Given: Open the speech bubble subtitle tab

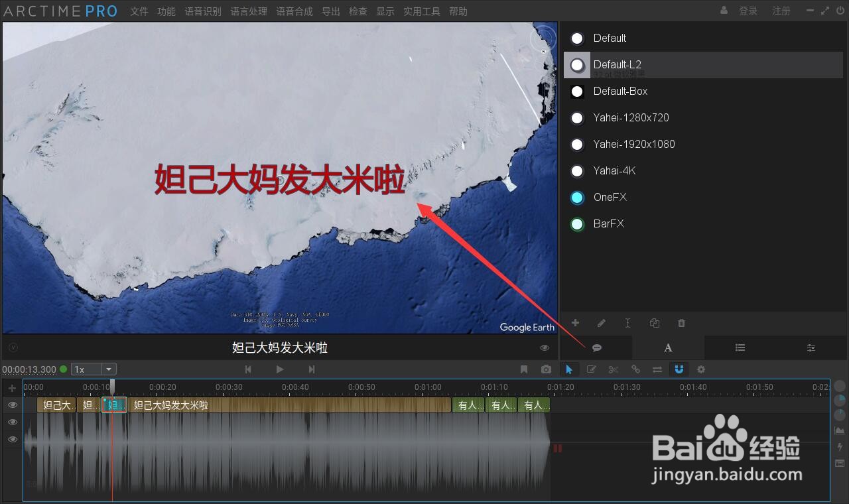Looking at the screenshot, I should click(x=596, y=347).
